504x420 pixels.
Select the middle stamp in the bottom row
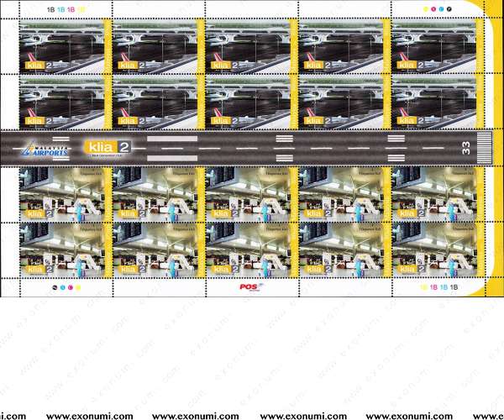pyautogui.click(x=249, y=249)
